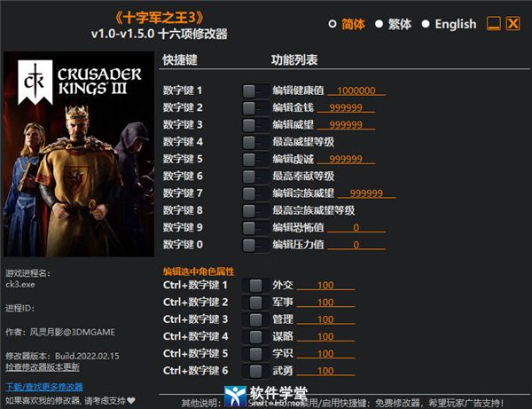Focus the 编辑威望 value field
The image size is (532, 409).
[346, 125]
